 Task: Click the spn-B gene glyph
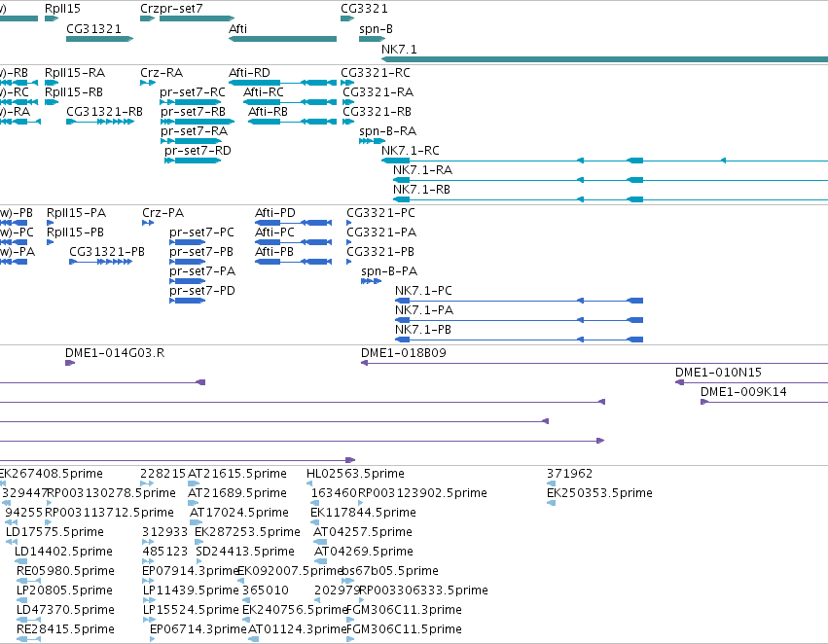point(372,39)
